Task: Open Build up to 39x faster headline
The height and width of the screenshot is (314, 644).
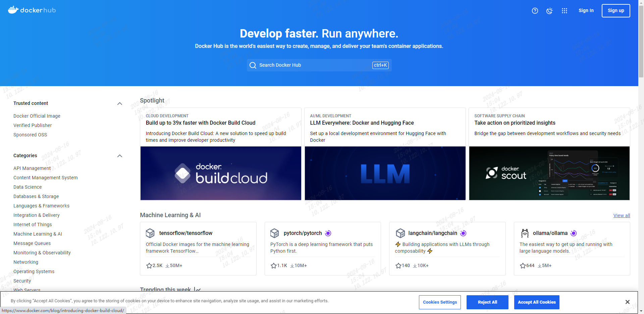Action: pyautogui.click(x=201, y=123)
